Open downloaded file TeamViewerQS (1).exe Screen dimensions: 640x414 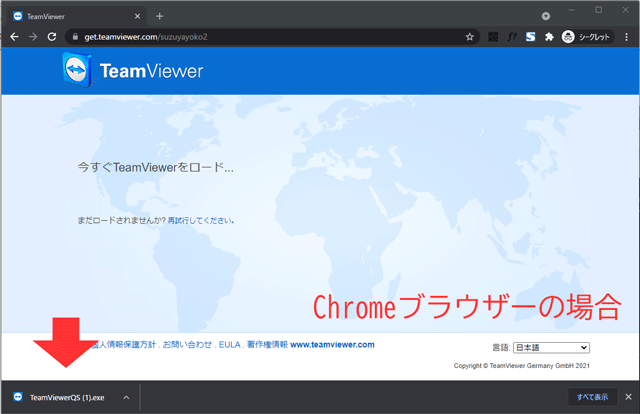click(x=67, y=397)
